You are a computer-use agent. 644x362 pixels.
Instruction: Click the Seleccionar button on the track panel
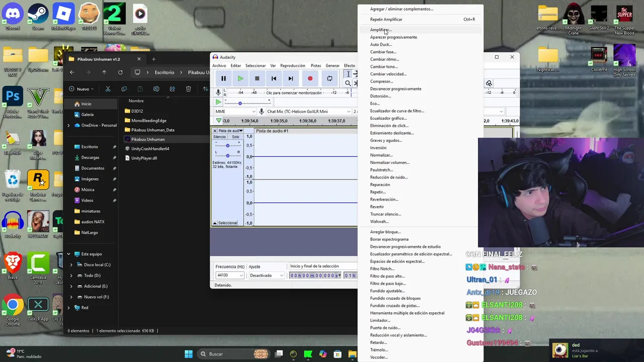pos(228,223)
